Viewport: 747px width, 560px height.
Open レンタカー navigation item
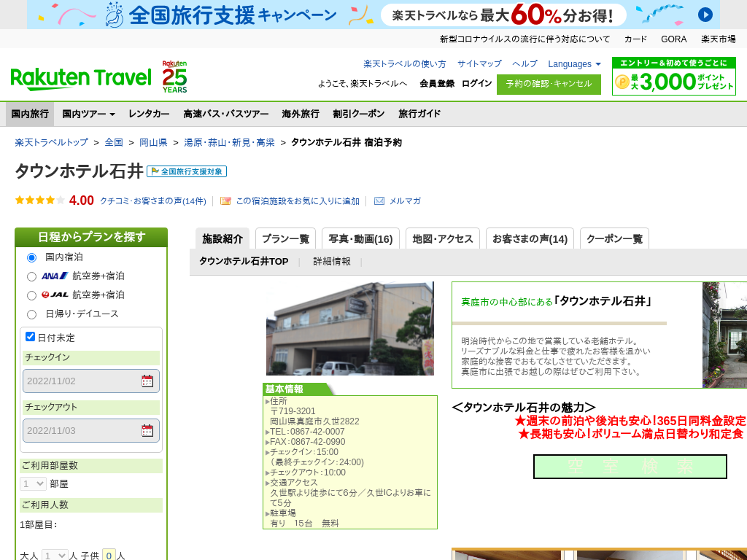(x=149, y=114)
